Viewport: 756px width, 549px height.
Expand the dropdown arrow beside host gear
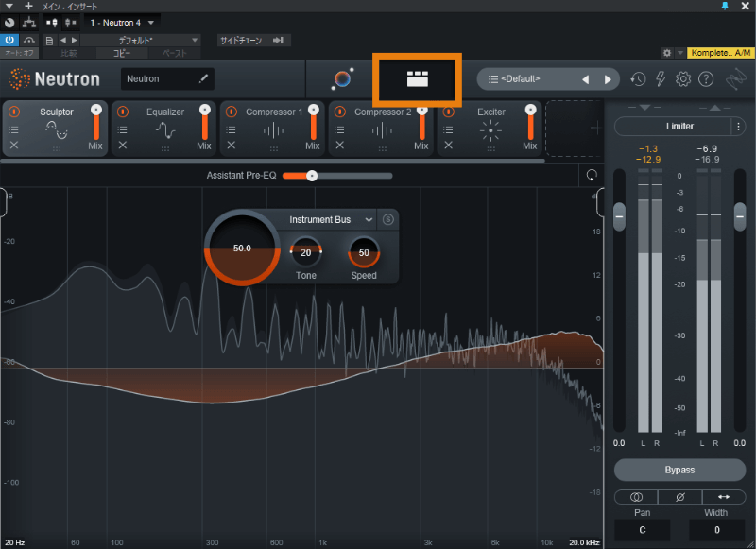pyautogui.click(x=679, y=53)
